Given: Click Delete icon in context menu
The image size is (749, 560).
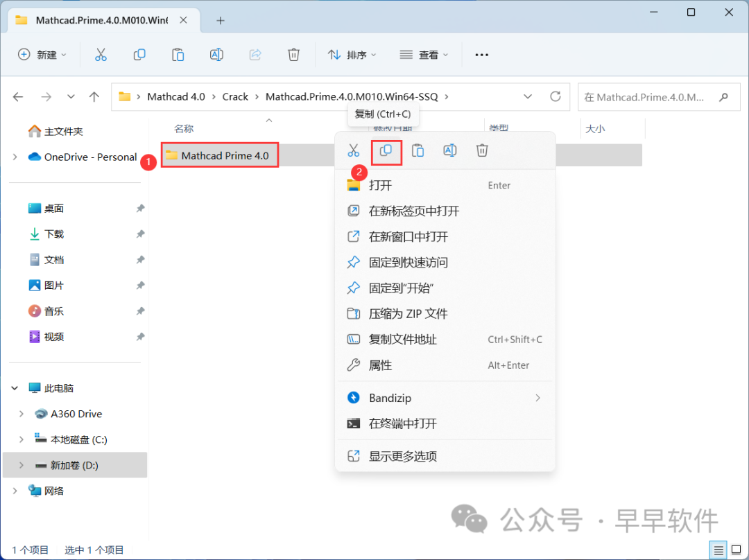Looking at the screenshot, I should [482, 151].
